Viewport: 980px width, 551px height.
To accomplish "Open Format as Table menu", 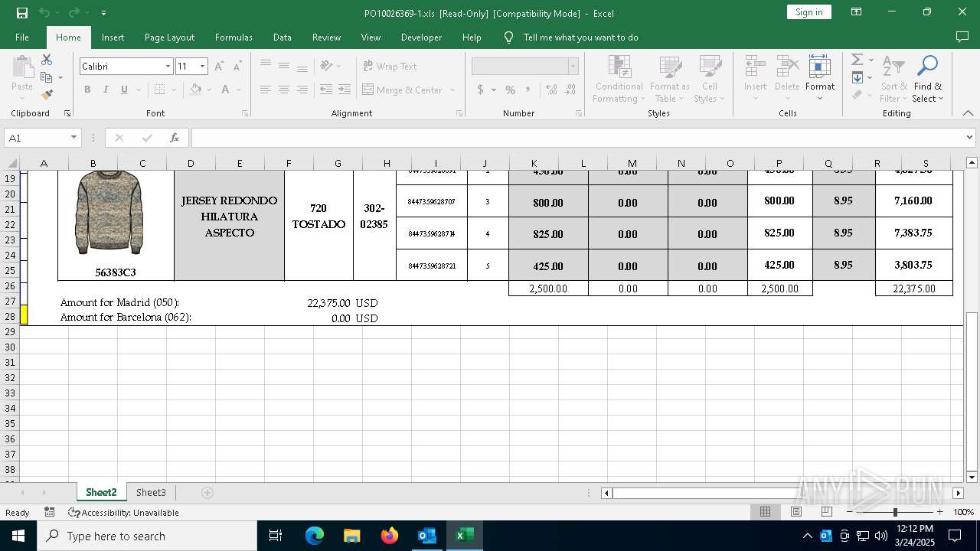I will coord(670,80).
